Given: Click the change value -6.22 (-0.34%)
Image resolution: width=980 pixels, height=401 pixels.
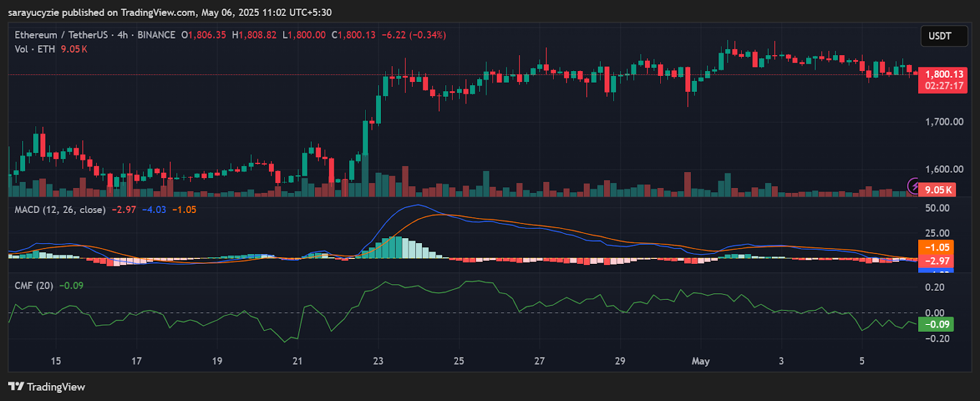Looking at the screenshot, I should (414, 35).
